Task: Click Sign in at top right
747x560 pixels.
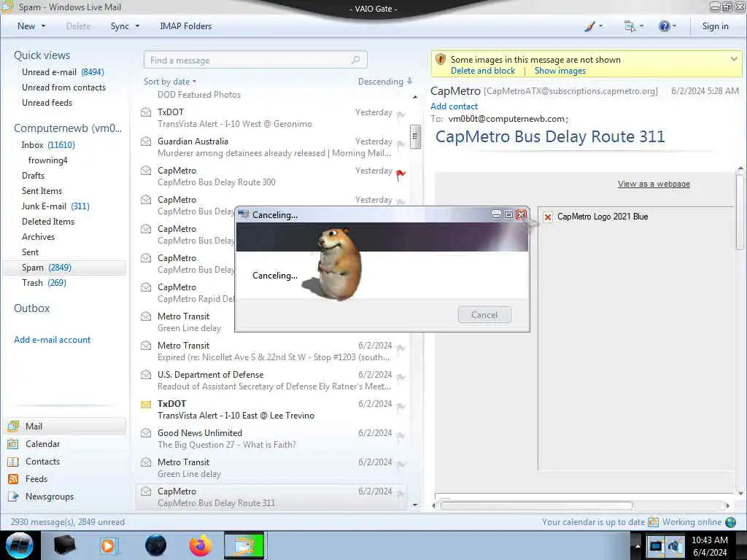Action: 715,26
